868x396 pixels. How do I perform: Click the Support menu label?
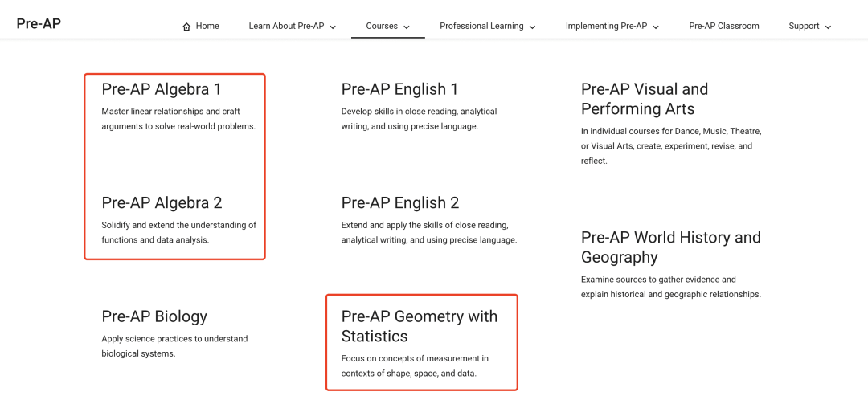(804, 26)
